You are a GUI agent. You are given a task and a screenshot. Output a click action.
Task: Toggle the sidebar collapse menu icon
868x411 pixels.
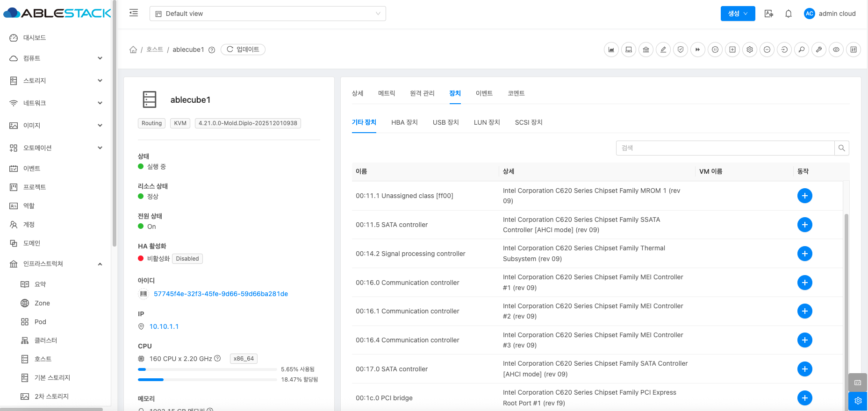click(134, 13)
